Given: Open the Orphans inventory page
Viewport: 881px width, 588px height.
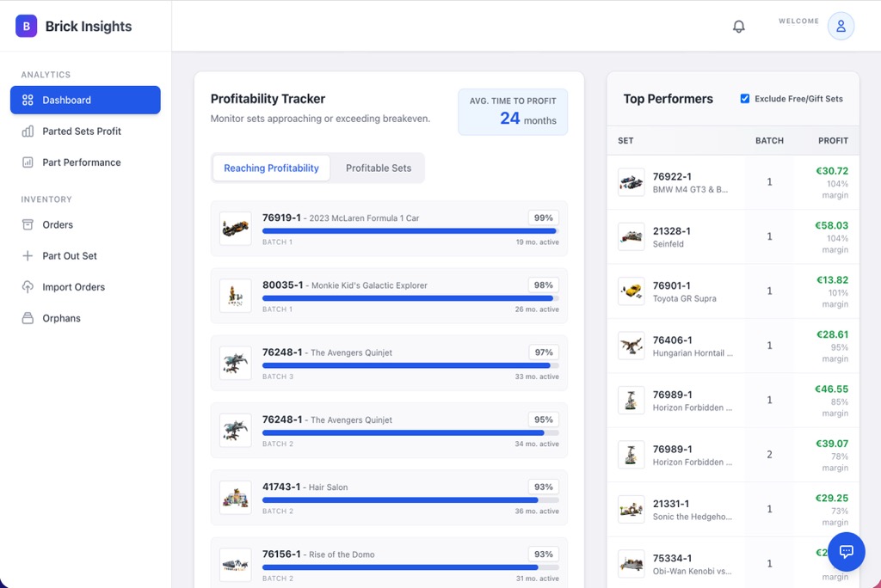Looking at the screenshot, I should pos(85,317).
